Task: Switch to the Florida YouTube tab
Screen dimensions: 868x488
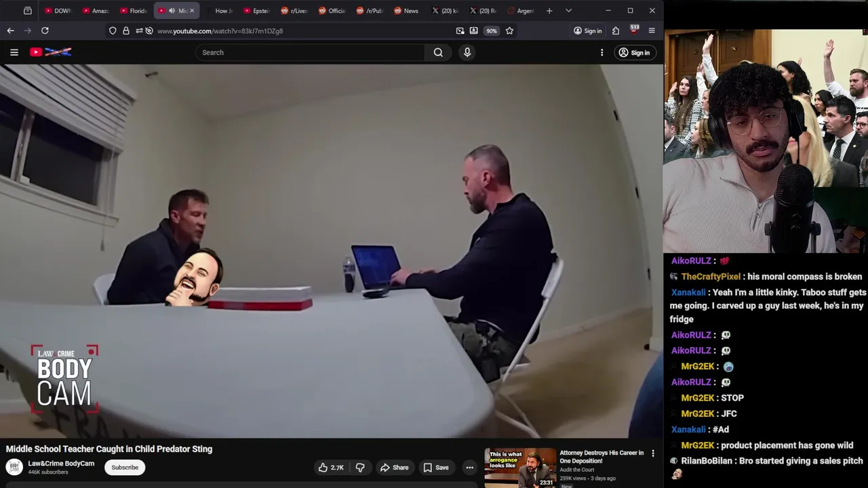Action: point(134,11)
